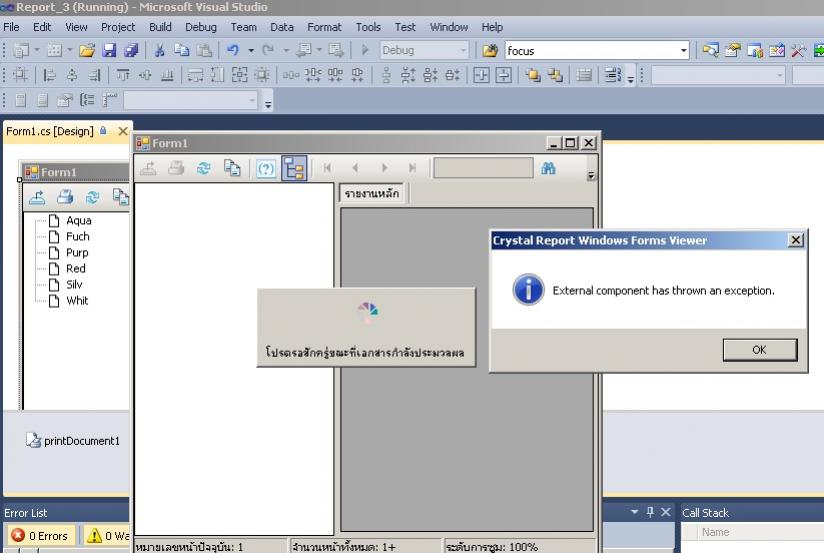Open the Format menu
824x553 pixels.
[324, 27]
